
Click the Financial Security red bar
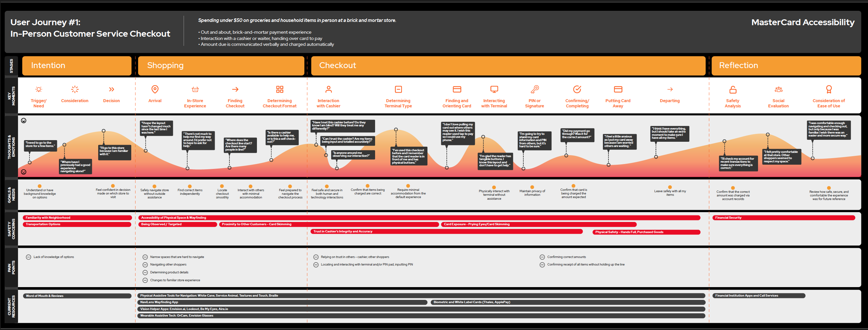coord(784,218)
